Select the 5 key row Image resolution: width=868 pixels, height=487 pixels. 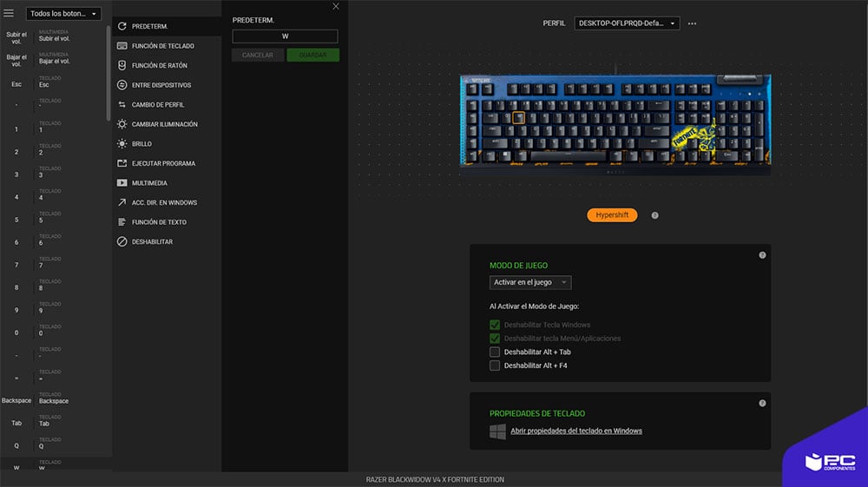point(53,219)
